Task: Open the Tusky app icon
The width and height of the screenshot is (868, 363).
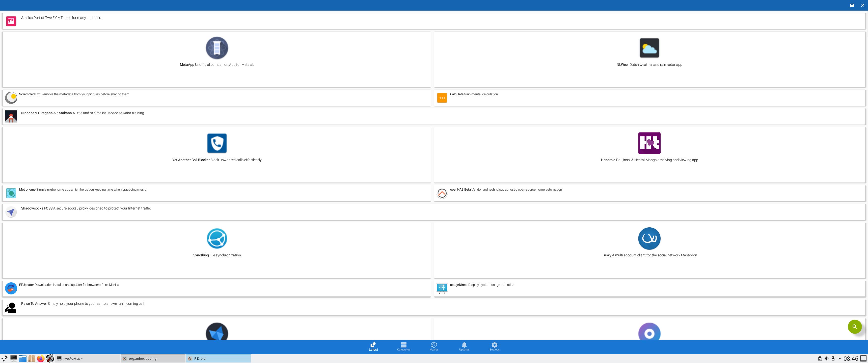Action: point(649,238)
